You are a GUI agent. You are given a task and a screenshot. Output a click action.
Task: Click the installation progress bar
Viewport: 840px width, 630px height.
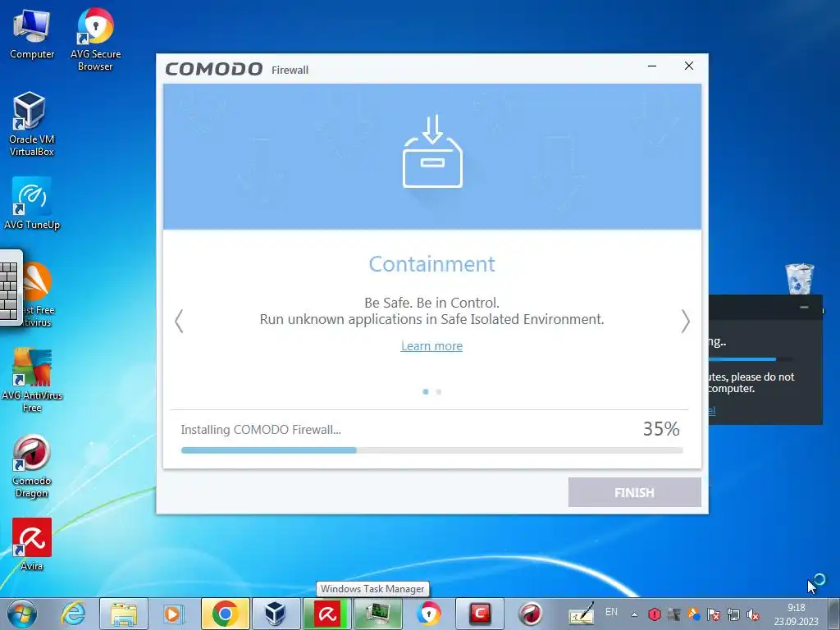431,450
